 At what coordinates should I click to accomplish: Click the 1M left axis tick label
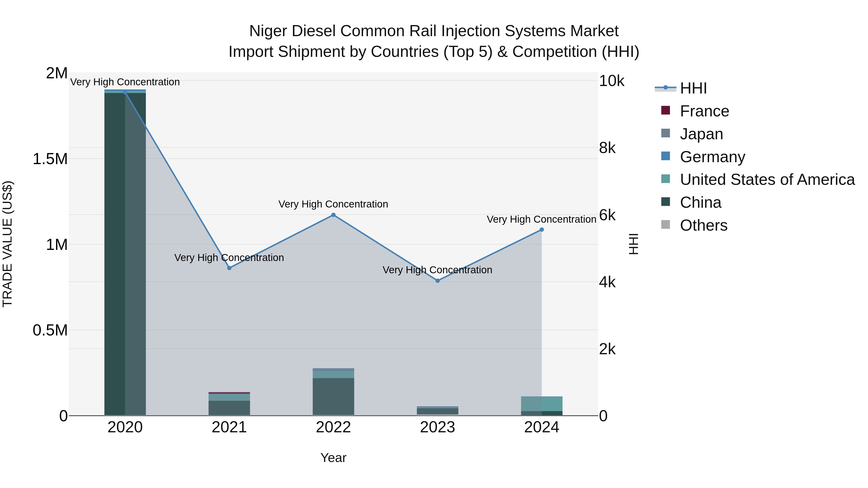[x=57, y=245]
